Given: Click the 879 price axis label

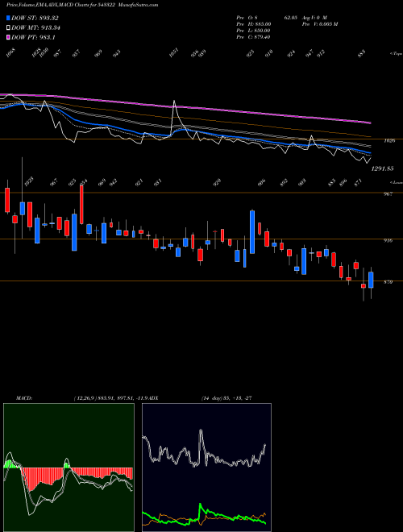Looking at the screenshot, I should click(388, 282).
